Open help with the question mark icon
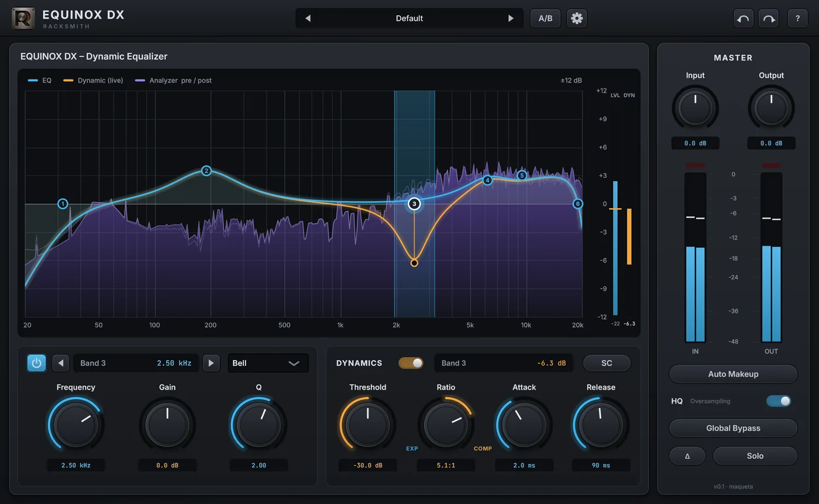Screen dimensions: 819x504 click(x=797, y=19)
